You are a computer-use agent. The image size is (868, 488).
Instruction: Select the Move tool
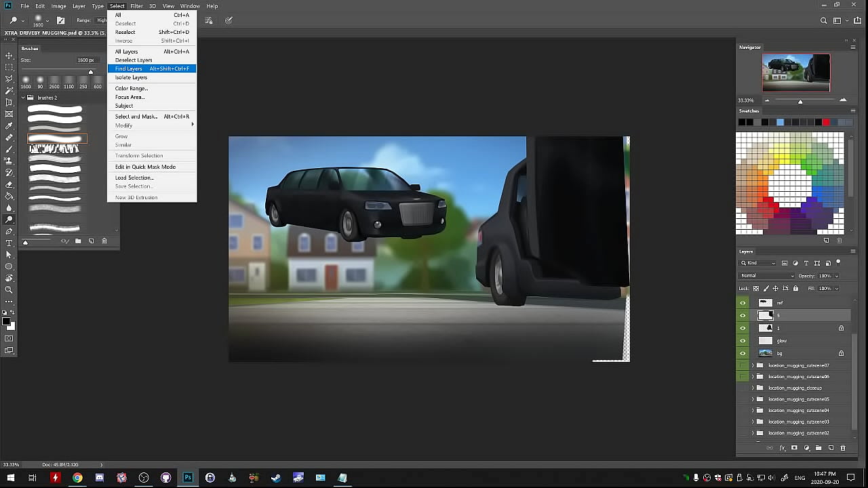click(9, 55)
